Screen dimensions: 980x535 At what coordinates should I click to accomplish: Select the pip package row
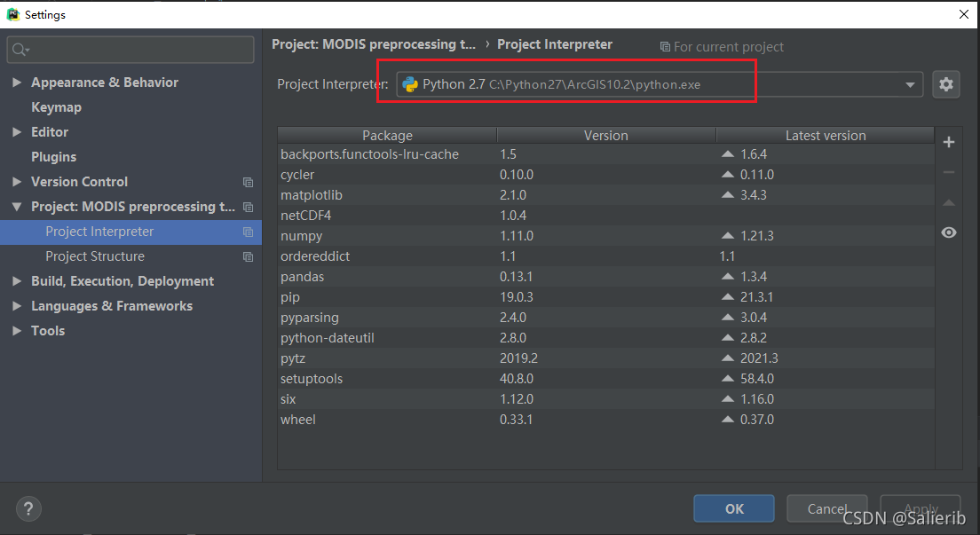[606, 297]
